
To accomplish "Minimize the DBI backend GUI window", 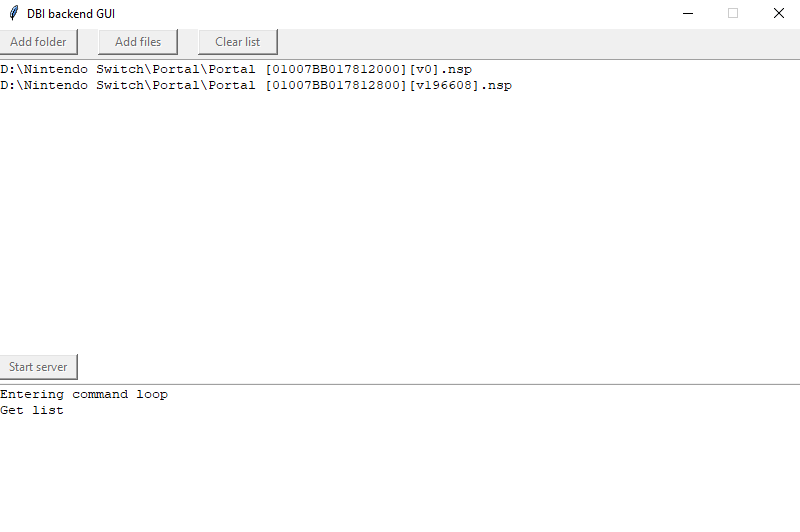I will click(x=688, y=14).
